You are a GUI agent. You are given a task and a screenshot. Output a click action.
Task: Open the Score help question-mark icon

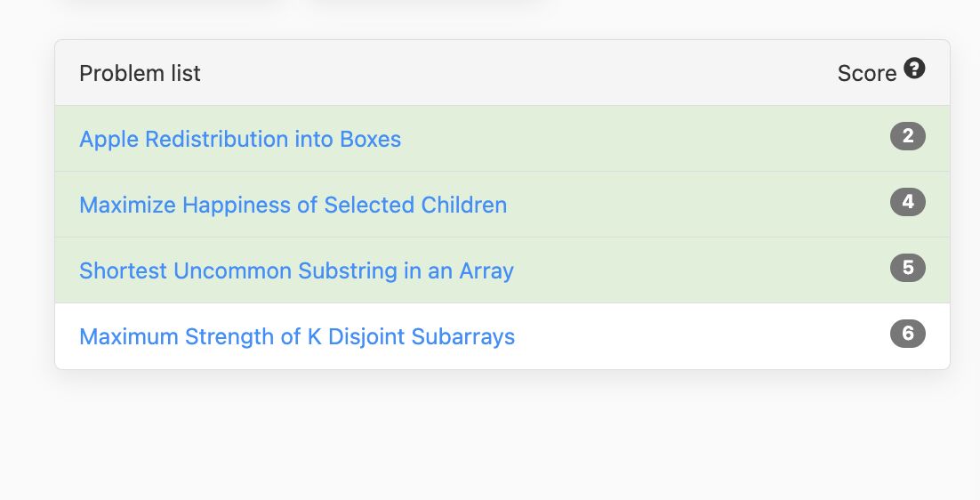pos(914,69)
